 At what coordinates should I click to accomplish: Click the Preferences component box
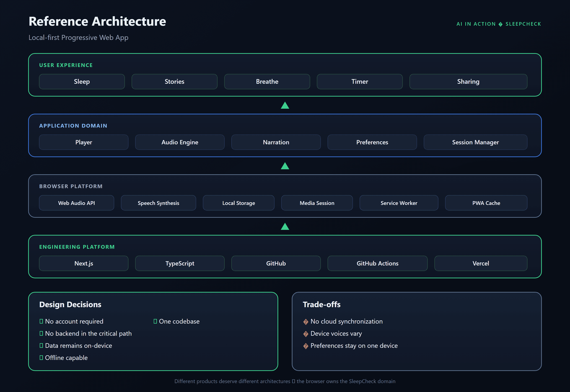pos(372,142)
